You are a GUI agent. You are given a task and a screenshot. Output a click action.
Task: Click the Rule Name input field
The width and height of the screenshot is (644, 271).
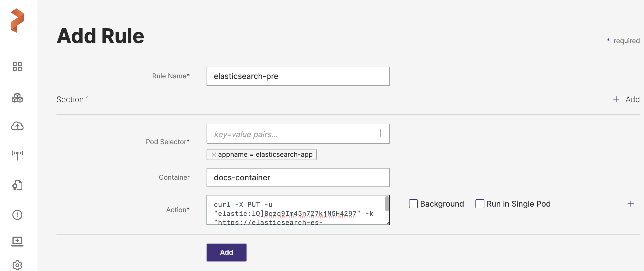(298, 76)
